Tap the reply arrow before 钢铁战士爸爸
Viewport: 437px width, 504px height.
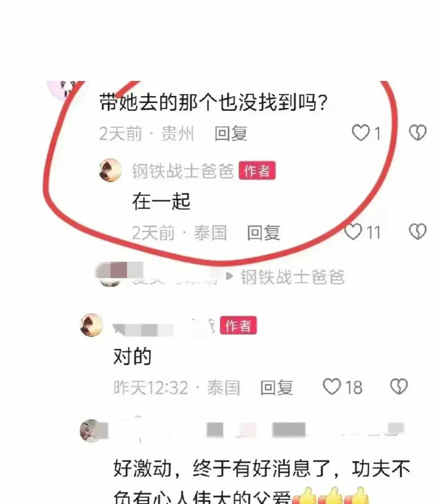[229, 277]
